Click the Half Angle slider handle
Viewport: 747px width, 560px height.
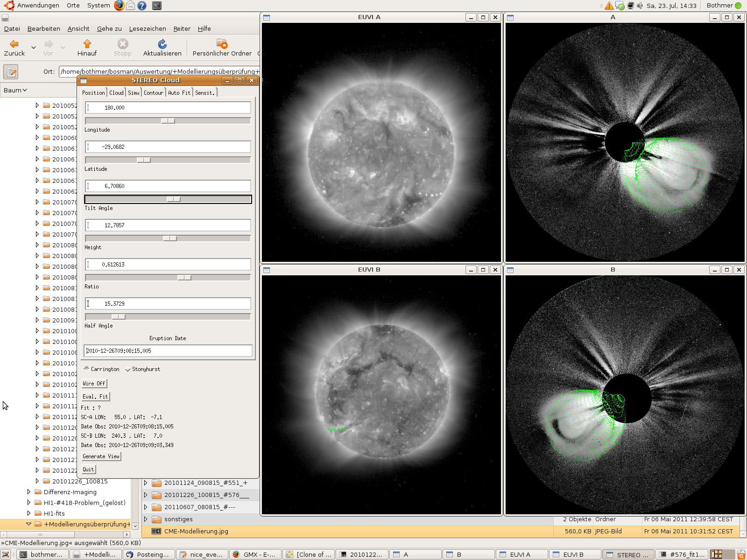click(119, 317)
